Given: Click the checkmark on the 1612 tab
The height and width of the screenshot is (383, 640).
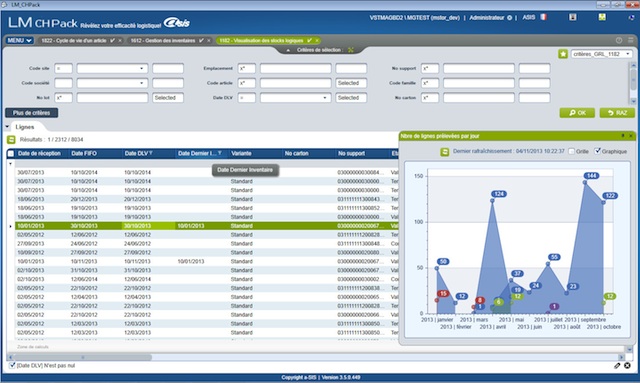Looking at the screenshot, I should (x=201, y=40).
